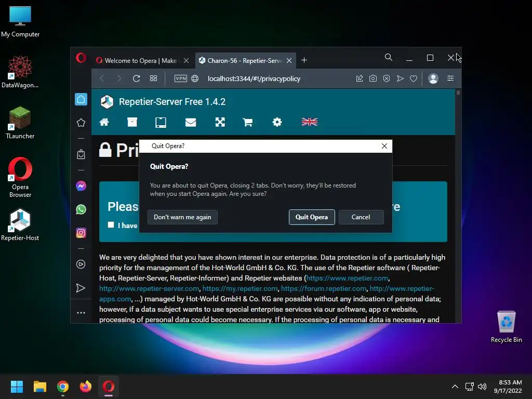Open https://forum.repetier.com link
The height and width of the screenshot is (399, 532).
[324, 289]
